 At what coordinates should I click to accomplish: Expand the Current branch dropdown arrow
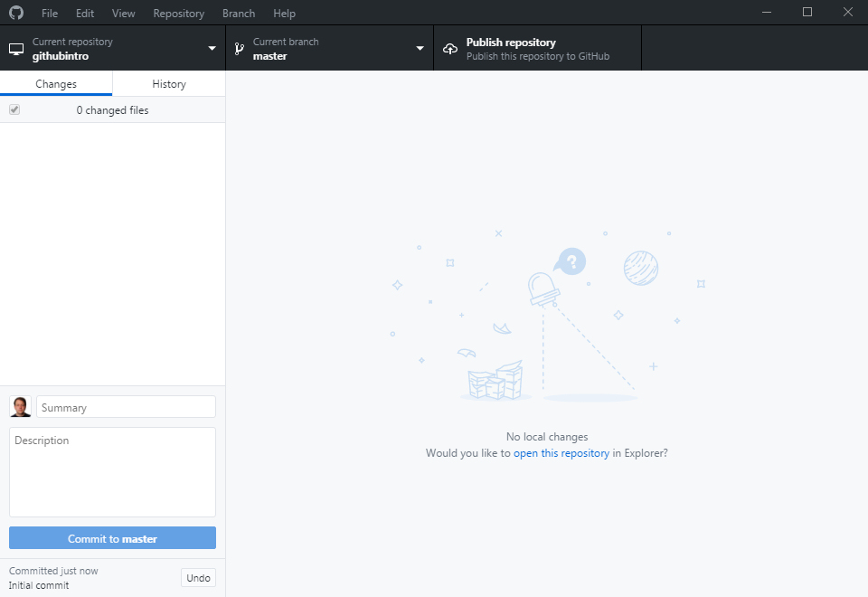pyautogui.click(x=420, y=48)
